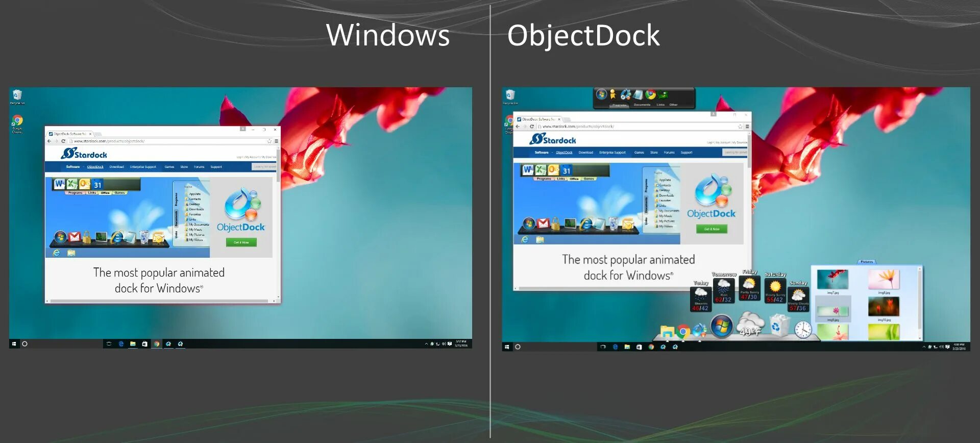Reload page in ObjectDock-side Chrome browser
This screenshot has height=443, width=980.
(x=532, y=127)
